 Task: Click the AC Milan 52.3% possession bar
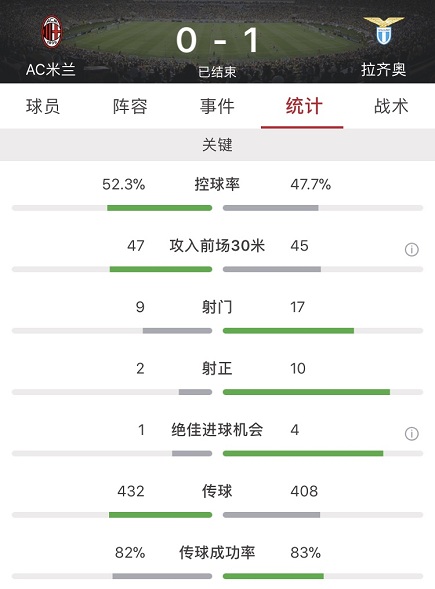coord(159,208)
